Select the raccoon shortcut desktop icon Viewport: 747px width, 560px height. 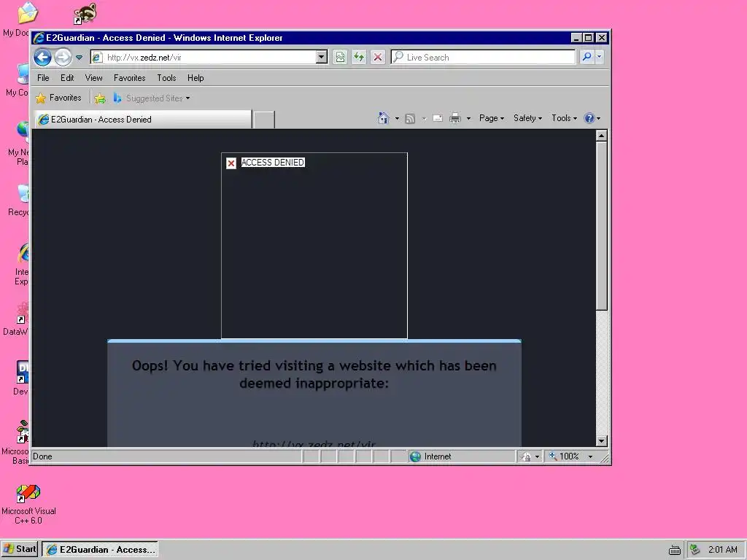tap(85, 13)
